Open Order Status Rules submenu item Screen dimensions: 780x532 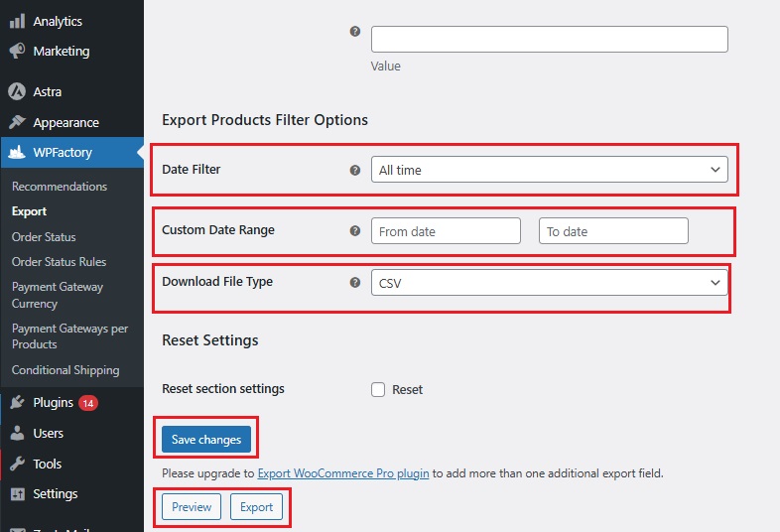pos(59,262)
